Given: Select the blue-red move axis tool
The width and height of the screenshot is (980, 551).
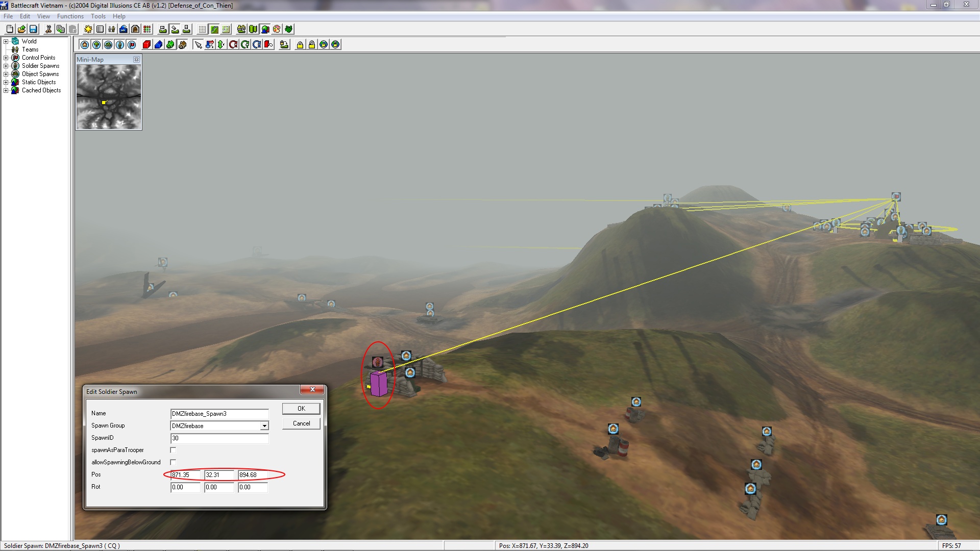Looking at the screenshot, I should [x=209, y=44].
